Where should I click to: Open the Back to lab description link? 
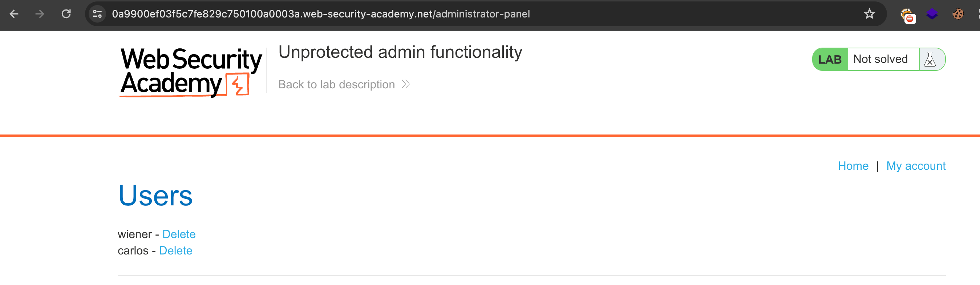pyautogui.click(x=336, y=84)
